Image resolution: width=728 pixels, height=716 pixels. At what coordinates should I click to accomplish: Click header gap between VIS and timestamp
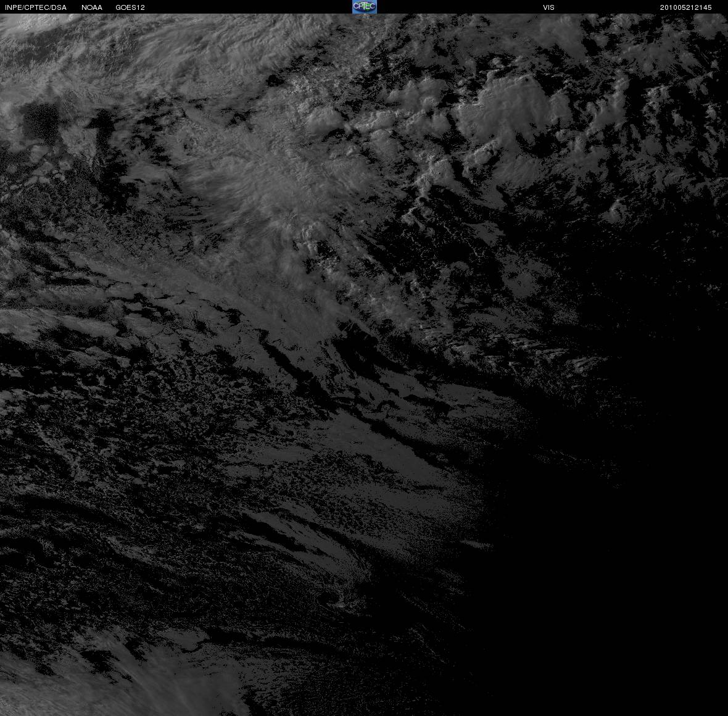pos(607,7)
